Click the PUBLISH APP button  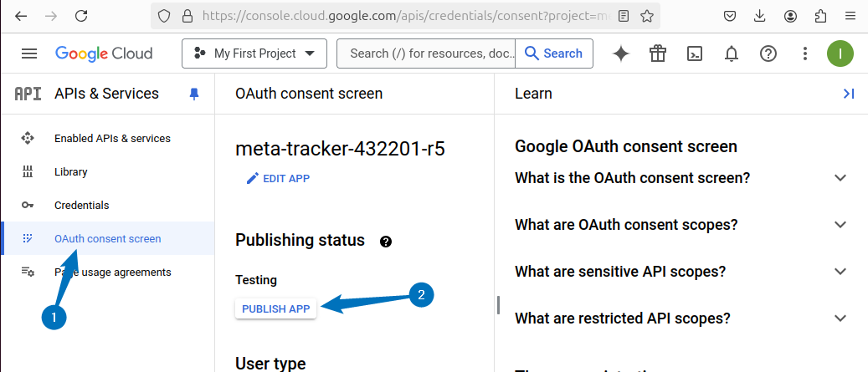pos(275,309)
